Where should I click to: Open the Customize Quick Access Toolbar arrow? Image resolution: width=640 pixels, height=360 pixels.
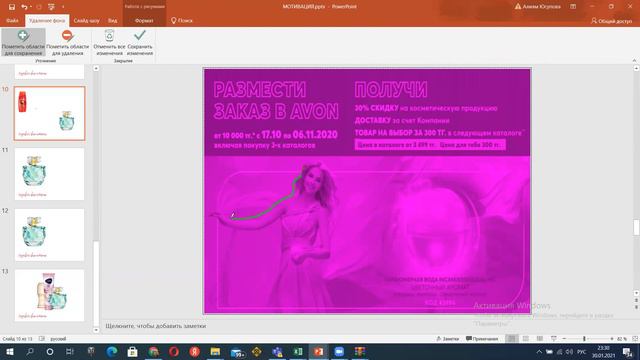pyautogui.click(x=63, y=7)
